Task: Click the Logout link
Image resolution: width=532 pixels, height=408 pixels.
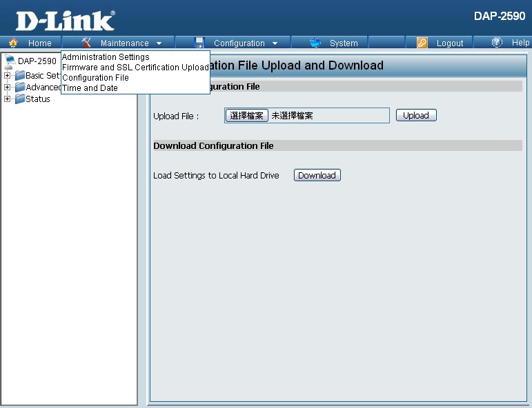Action: click(x=450, y=43)
